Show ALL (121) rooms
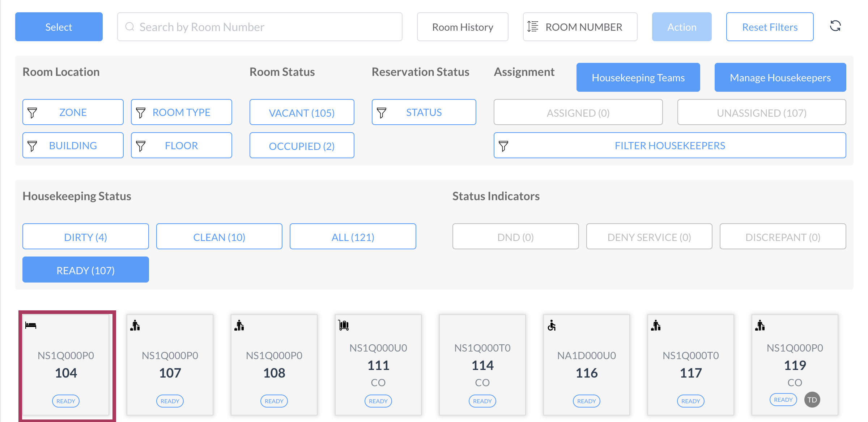 coord(353,237)
